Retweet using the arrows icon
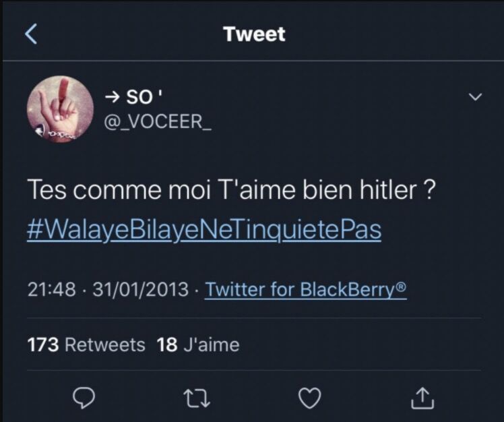504x422 pixels. pos(198,398)
